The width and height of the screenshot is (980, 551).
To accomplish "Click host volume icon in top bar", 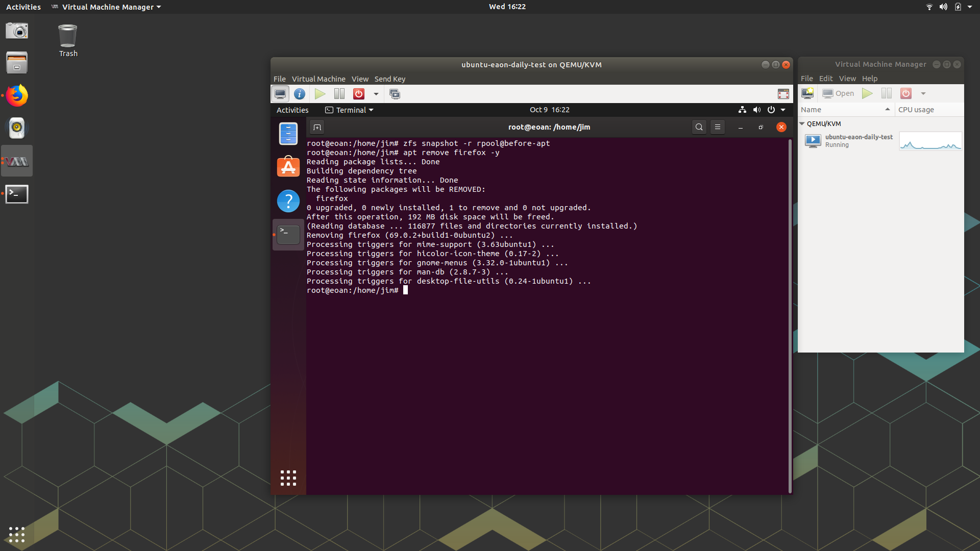I will coord(943,7).
